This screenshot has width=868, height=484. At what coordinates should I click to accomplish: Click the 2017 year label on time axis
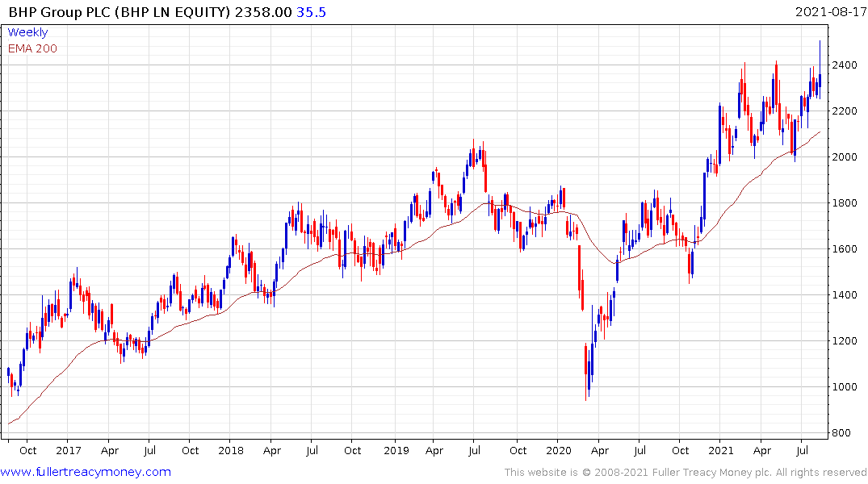[x=68, y=450]
